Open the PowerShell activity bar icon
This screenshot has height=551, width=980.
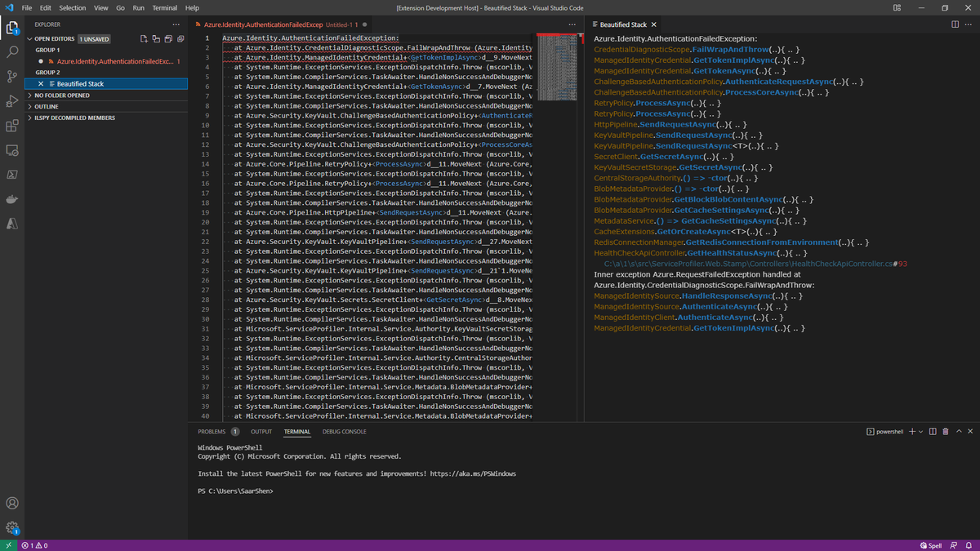pyautogui.click(x=12, y=175)
